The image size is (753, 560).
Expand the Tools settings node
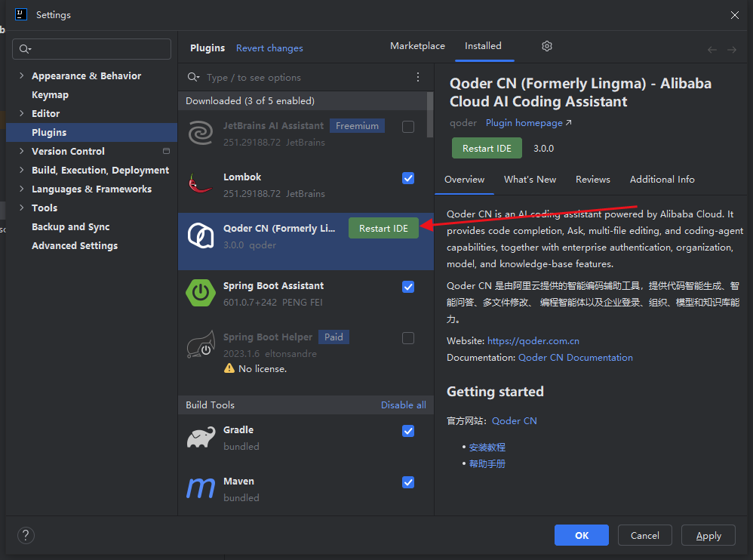(21, 208)
